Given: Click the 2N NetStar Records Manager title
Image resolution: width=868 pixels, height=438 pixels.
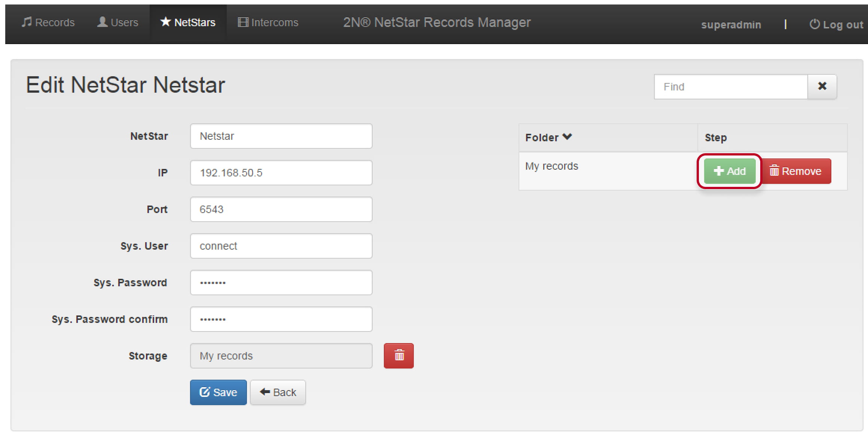Looking at the screenshot, I should (437, 22).
